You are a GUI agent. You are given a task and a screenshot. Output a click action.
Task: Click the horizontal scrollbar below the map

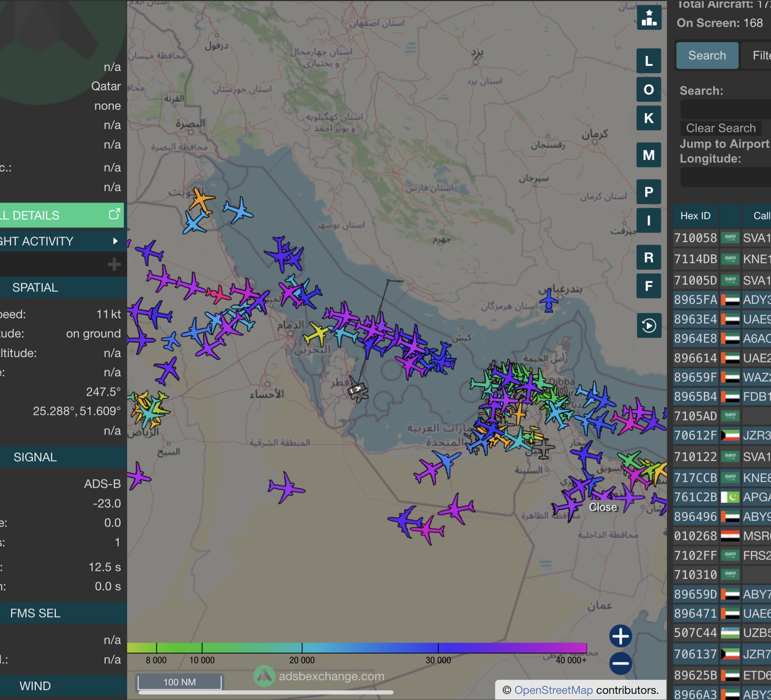coord(266,692)
